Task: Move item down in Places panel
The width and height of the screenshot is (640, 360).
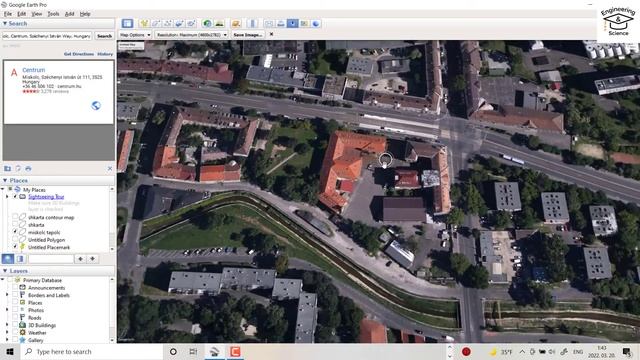Action: pos(93,259)
